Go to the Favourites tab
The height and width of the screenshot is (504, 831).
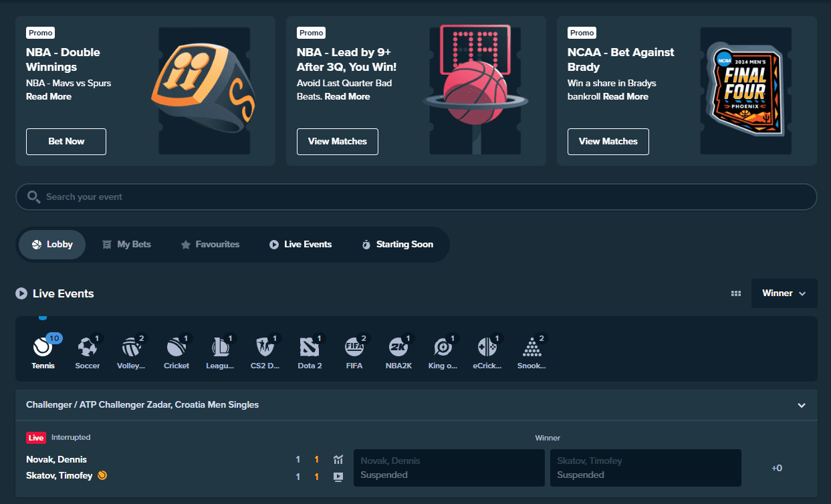tap(210, 245)
